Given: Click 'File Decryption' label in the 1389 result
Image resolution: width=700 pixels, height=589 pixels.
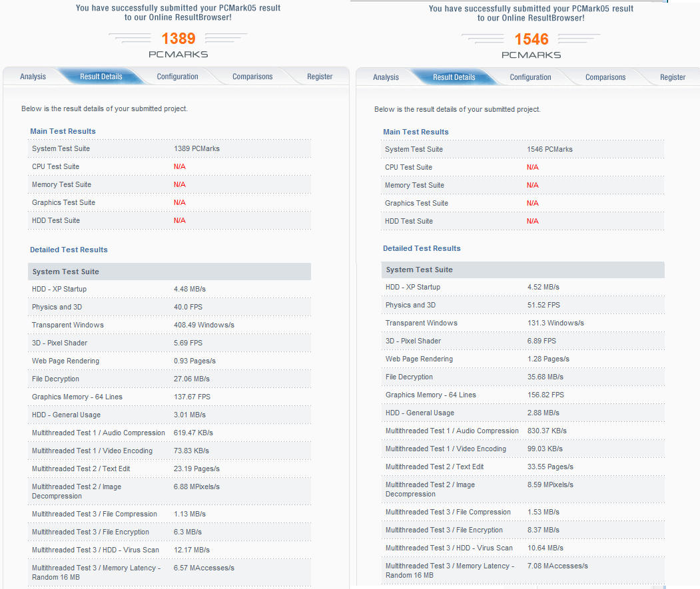Looking at the screenshot, I should tap(55, 379).
